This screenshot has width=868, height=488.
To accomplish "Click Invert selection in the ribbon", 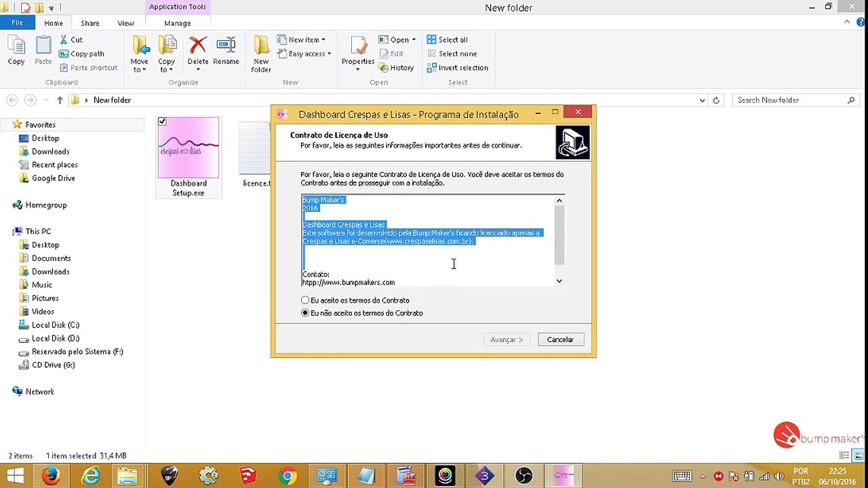I will [458, 68].
